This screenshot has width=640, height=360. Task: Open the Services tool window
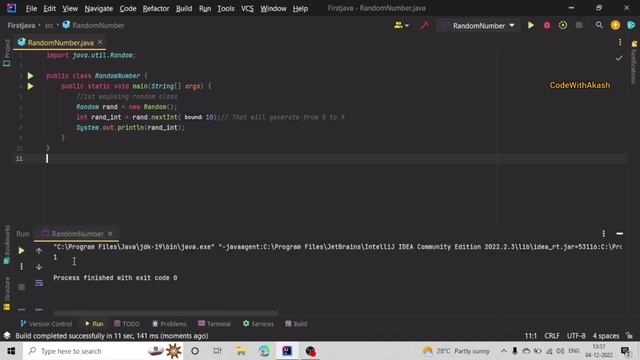tap(258, 324)
